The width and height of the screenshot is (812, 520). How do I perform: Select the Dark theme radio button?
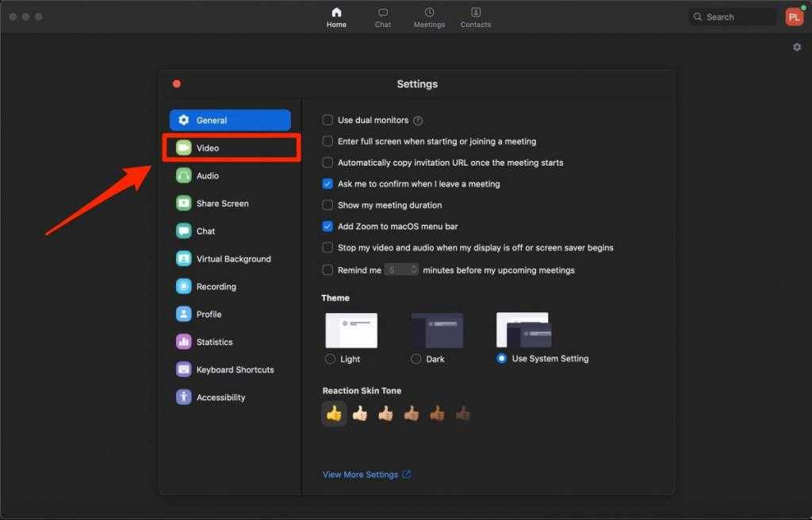[x=416, y=359]
